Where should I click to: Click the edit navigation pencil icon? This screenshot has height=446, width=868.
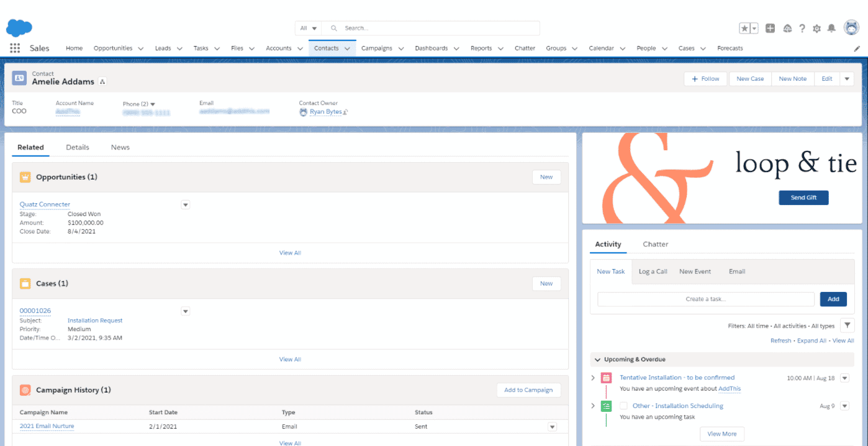tap(857, 48)
